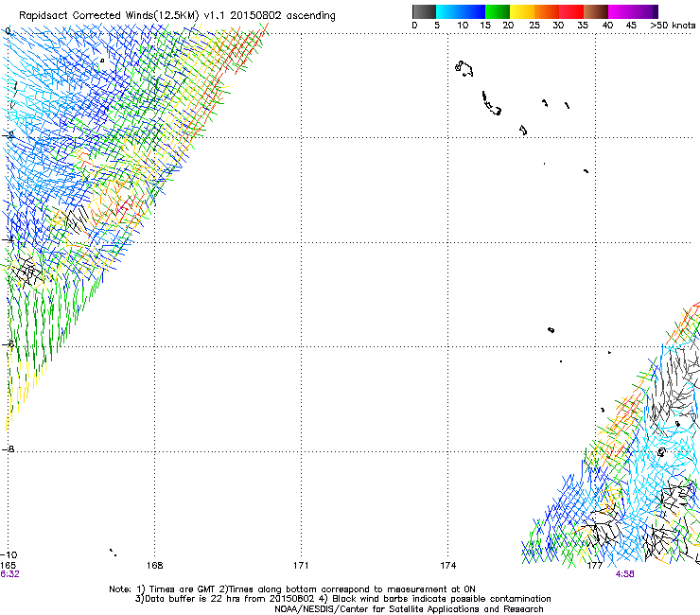700x615 pixels.
Task: Click the purple time stamp '6:32'
Action: click(x=9, y=574)
